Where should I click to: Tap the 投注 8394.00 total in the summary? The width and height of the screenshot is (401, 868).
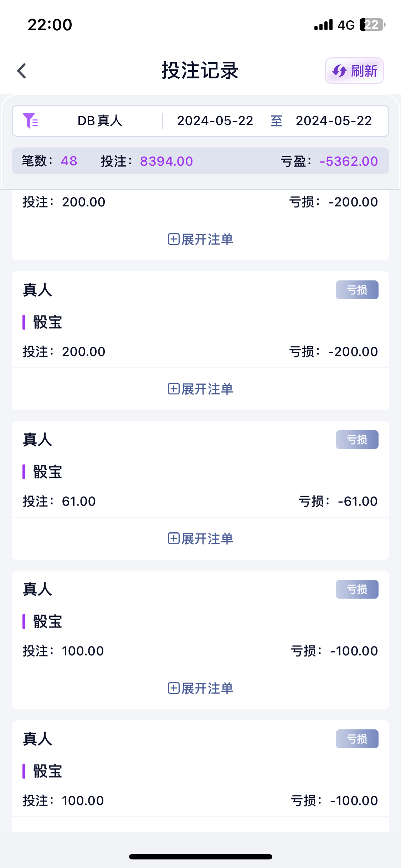(x=166, y=161)
